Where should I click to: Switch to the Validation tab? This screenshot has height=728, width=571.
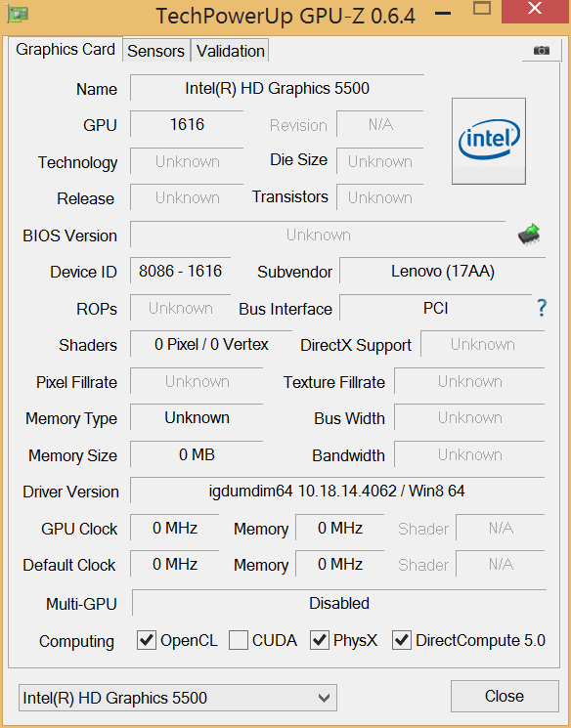(x=231, y=51)
